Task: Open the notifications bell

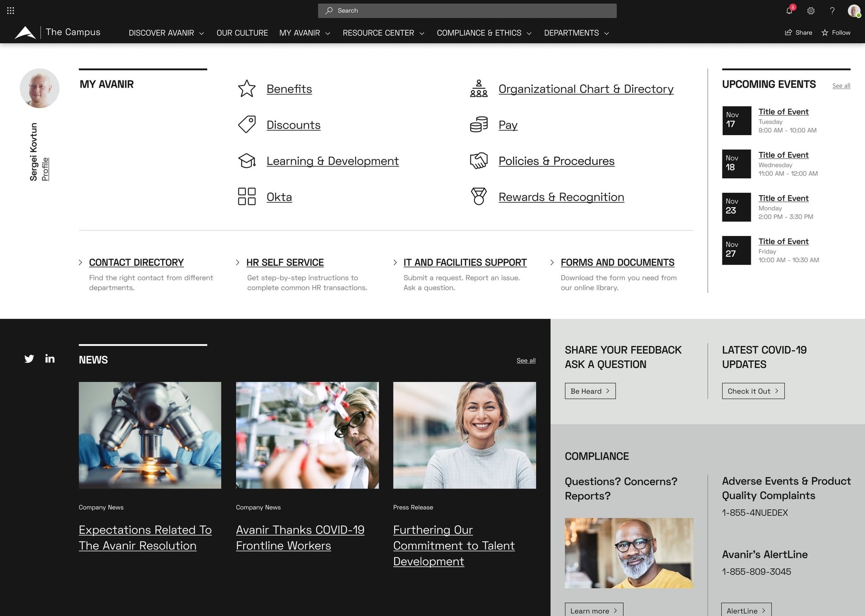Action: point(789,10)
